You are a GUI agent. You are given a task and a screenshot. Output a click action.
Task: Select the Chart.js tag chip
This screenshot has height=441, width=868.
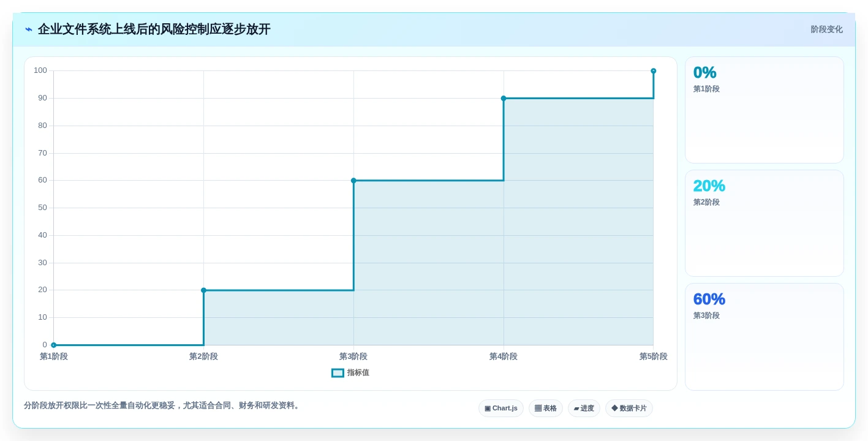pyautogui.click(x=501, y=409)
